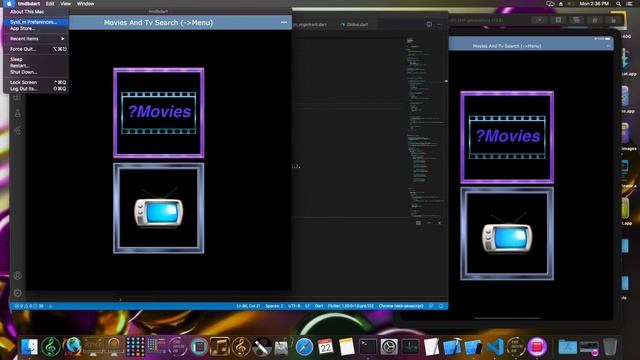
Task: Open Testing flask icon in activity bar
Action: (x=18, y=113)
